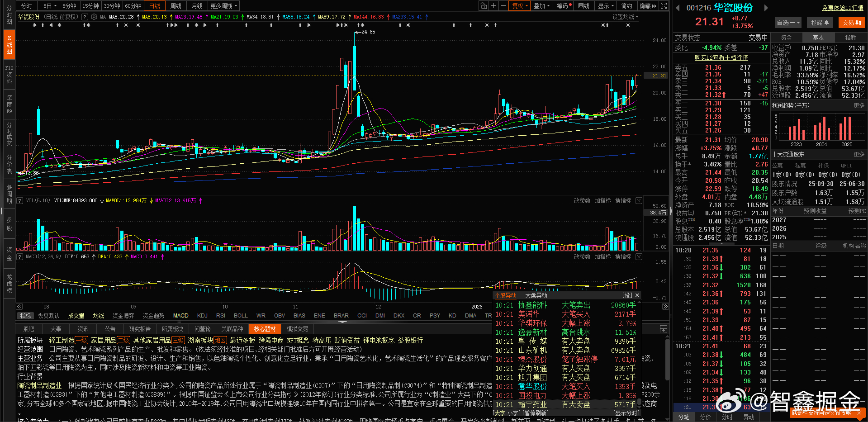This screenshot has width=868, height=422.
Task: Open the 自选 watchlist dropdown
Action: click(788, 23)
